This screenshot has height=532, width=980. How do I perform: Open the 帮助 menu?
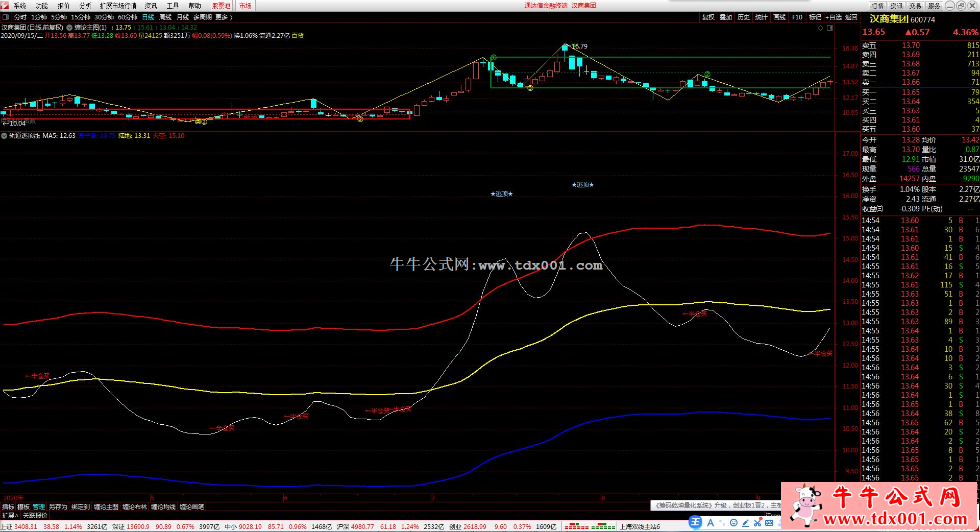(195, 6)
